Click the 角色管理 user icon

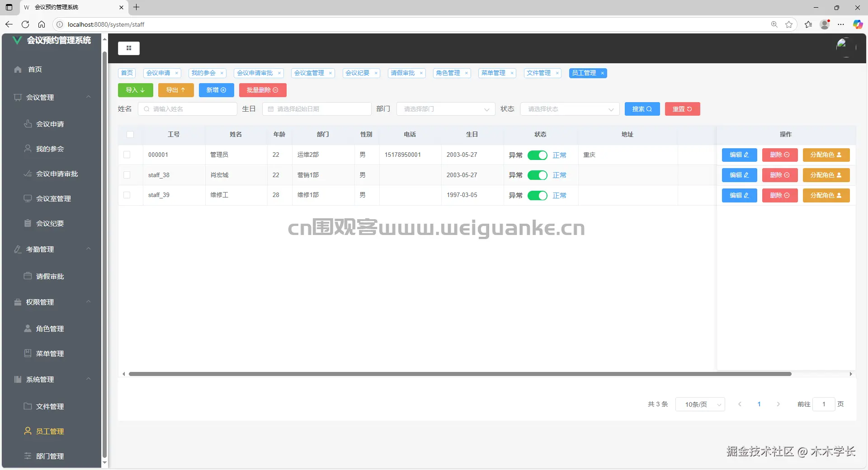28,329
